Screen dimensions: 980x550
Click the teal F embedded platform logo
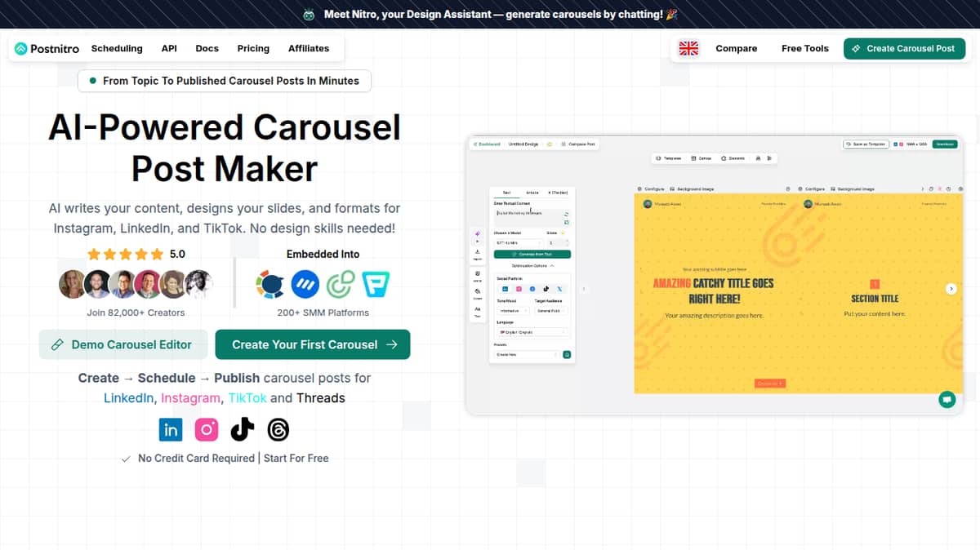pyautogui.click(x=376, y=283)
